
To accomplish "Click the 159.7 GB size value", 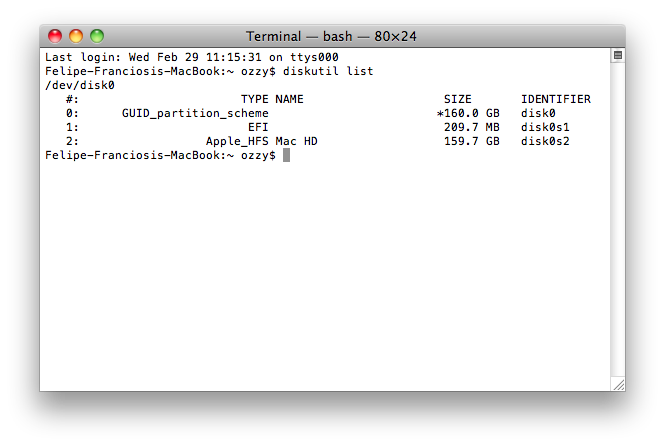I will [471, 142].
